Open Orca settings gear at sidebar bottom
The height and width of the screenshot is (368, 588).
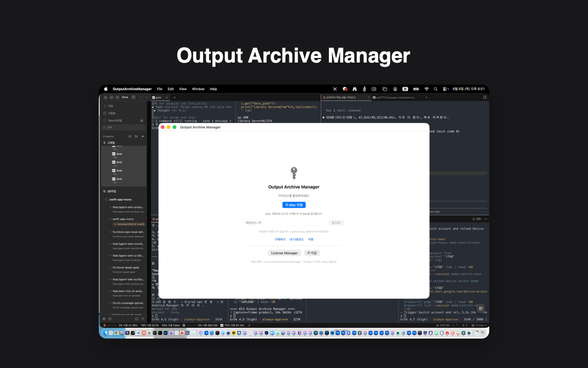[x=104, y=318]
